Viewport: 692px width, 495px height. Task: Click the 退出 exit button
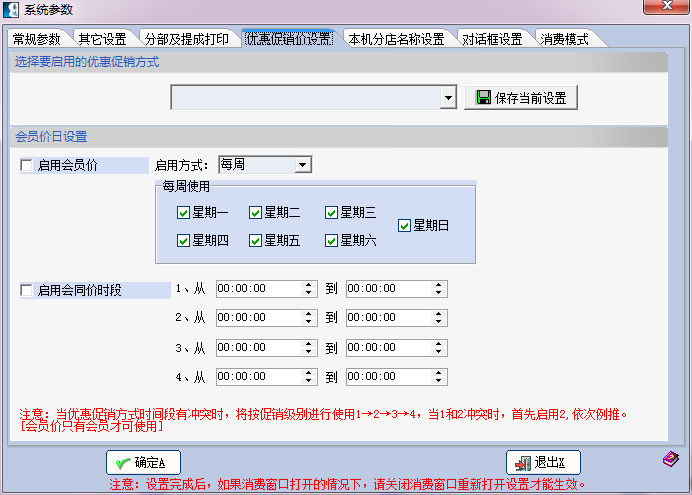542,463
